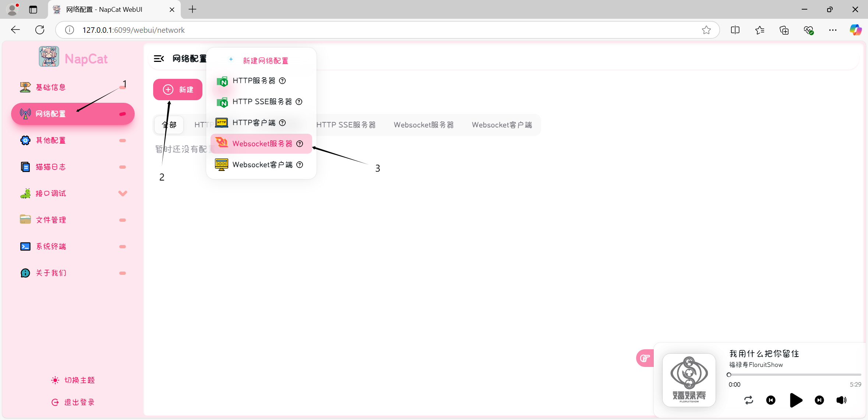Image resolution: width=868 pixels, height=420 pixels.
Task: Expand the 接口调试 chevron
Action: [x=123, y=193]
